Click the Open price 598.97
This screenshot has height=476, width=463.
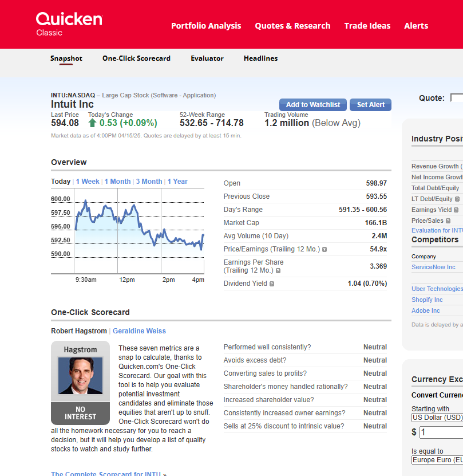(x=376, y=183)
